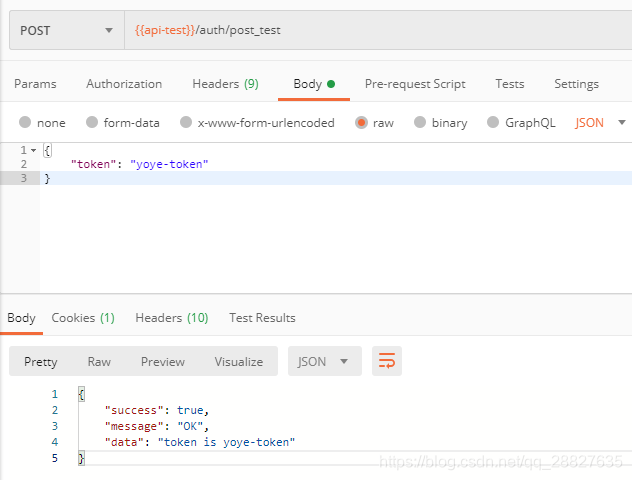Screen dimensions: 632x480
Task: Open the Params tab
Action: (x=35, y=84)
